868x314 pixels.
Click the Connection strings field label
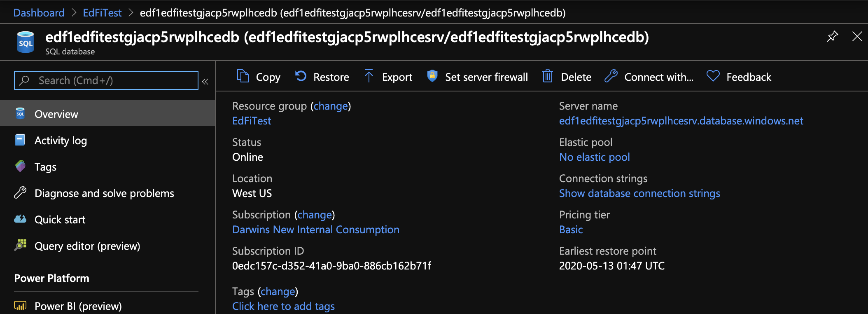pyautogui.click(x=603, y=178)
